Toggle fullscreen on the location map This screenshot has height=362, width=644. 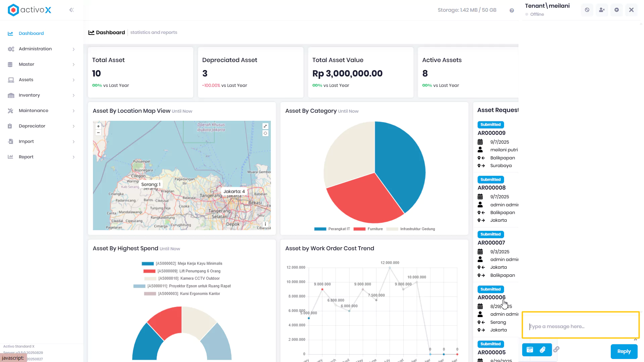pos(265,126)
